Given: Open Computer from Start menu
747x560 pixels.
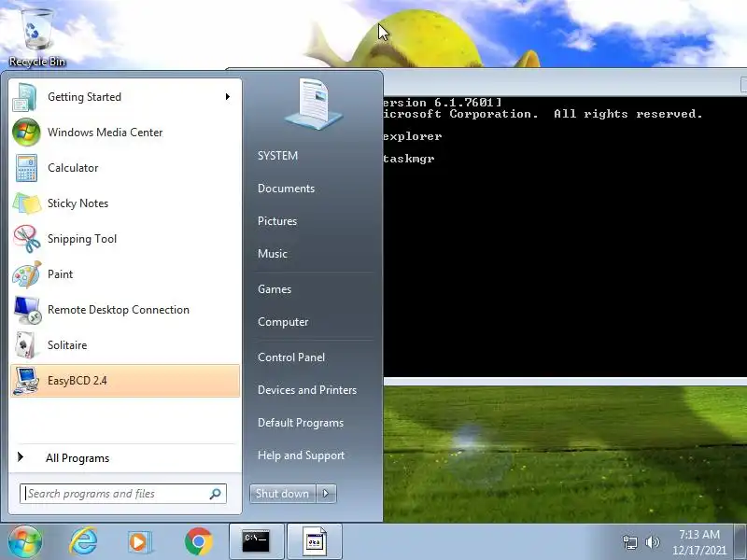Looking at the screenshot, I should click(283, 322).
